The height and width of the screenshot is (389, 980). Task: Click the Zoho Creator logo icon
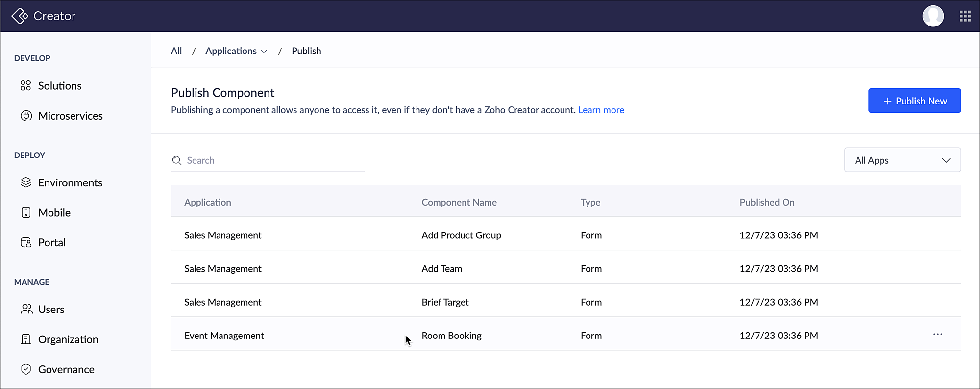20,16
